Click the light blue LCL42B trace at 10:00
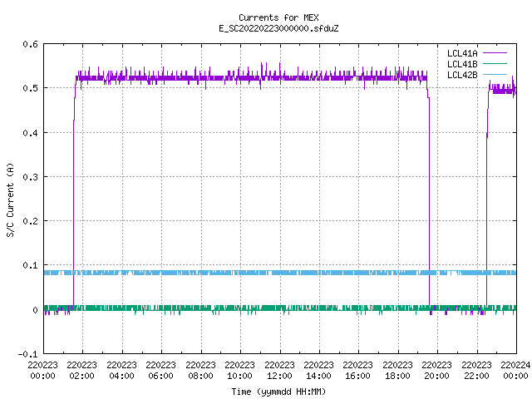532x399 pixels. click(x=240, y=273)
